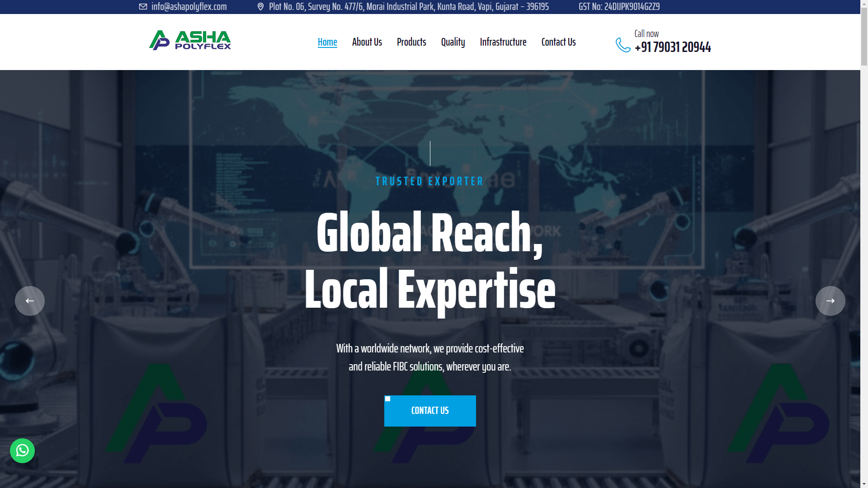Go to previous slide with left arrow
The height and width of the screenshot is (488, 868).
tap(30, 301)
